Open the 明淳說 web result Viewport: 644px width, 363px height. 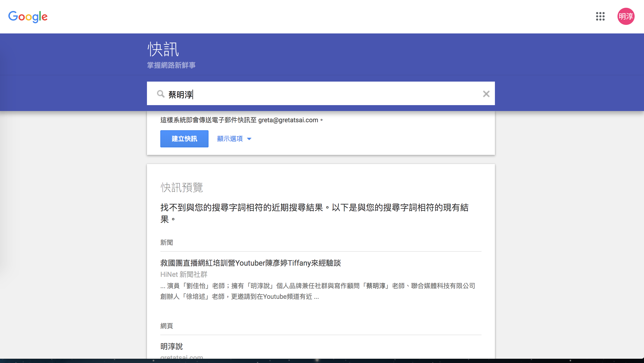coord(171,346)
